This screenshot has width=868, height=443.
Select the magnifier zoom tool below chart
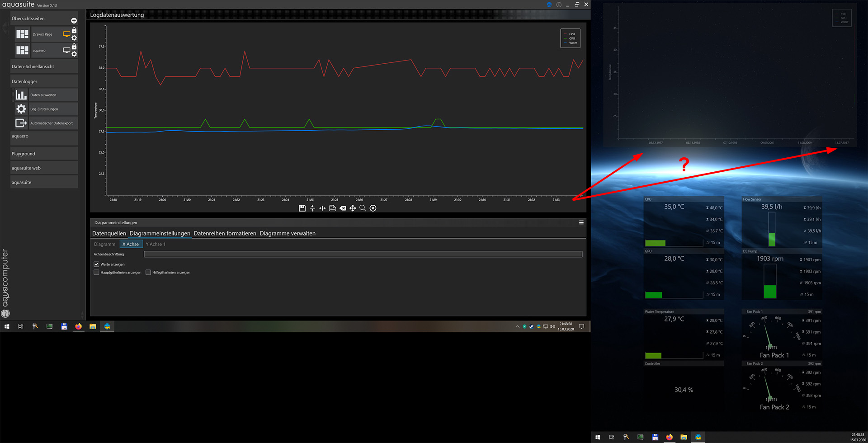(363, 208)
